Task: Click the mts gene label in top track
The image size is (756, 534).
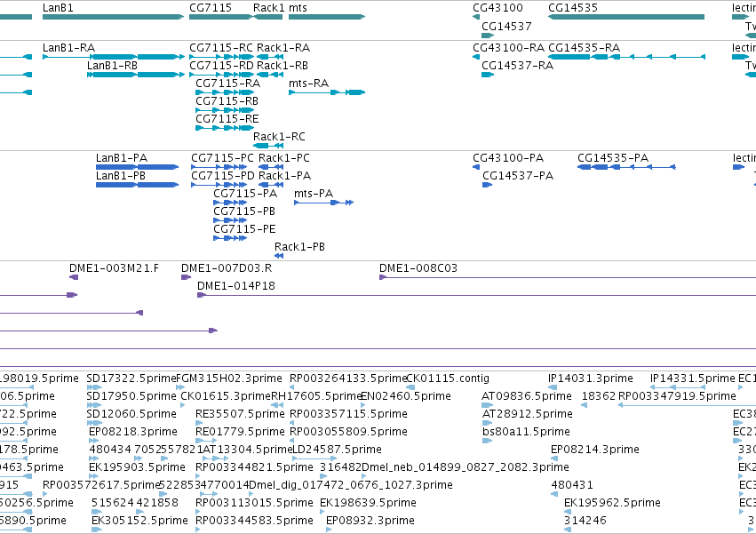Action: 298,8
